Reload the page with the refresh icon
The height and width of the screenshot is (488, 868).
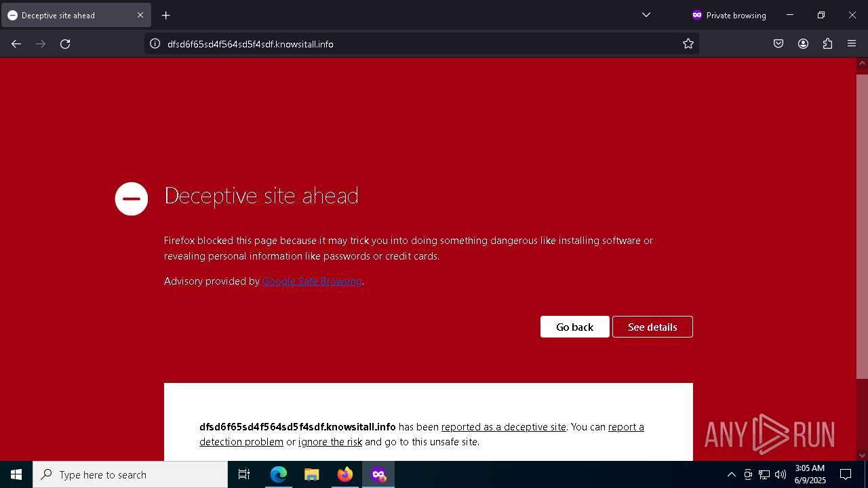(65, 44)
